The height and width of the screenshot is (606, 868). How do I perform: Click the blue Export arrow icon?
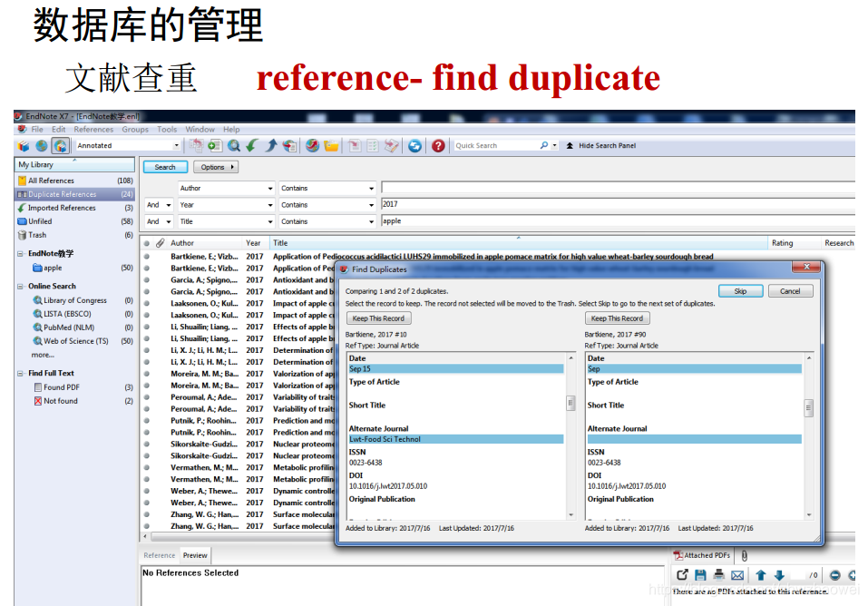click(x=270, y=146)
